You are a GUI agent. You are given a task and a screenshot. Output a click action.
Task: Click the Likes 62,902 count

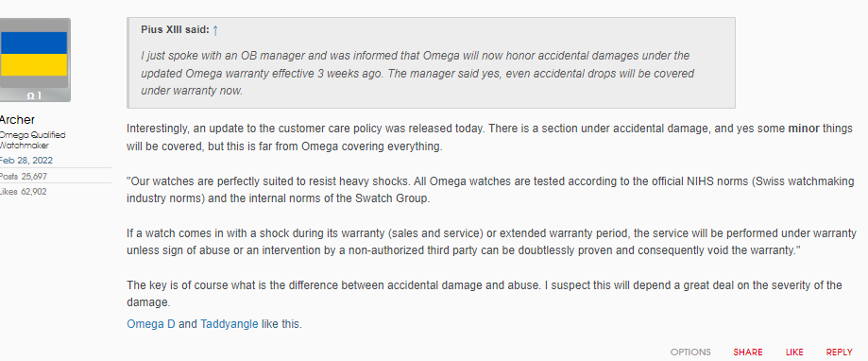pos(24,192)
